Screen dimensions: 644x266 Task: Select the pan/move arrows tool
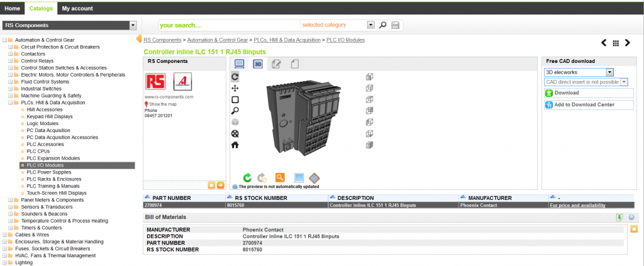(x=235, y=88)
